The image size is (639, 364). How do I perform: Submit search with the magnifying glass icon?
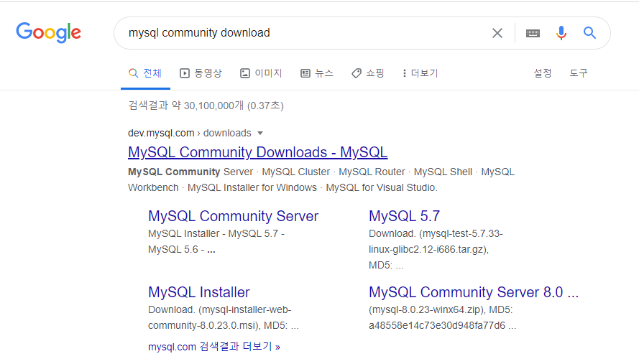click(x=589, y=32)
